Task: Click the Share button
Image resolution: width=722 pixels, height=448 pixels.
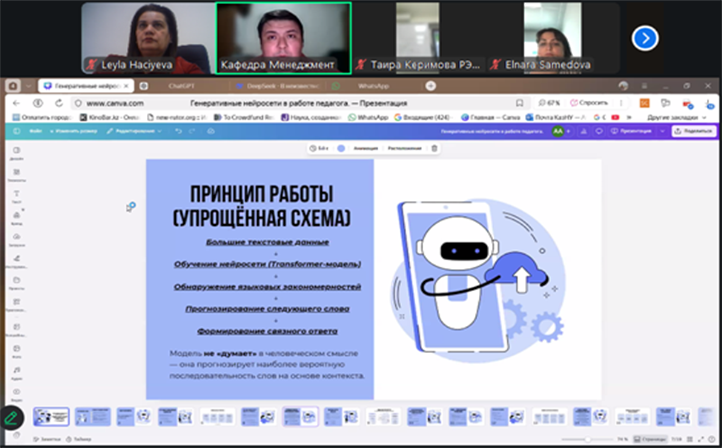Action: click(x=692, y=131)
